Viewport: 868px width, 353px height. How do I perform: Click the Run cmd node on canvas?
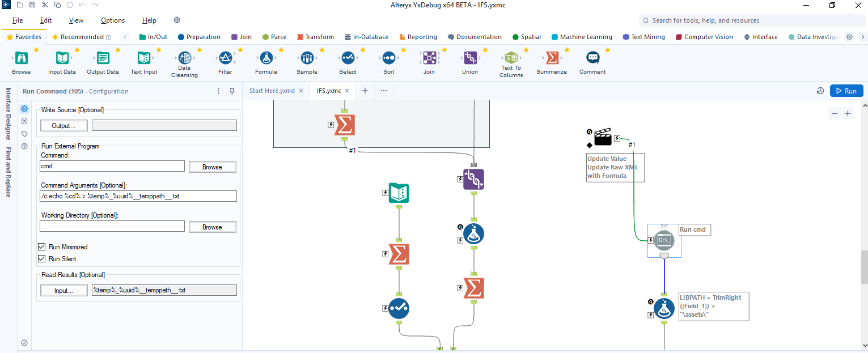664,240
